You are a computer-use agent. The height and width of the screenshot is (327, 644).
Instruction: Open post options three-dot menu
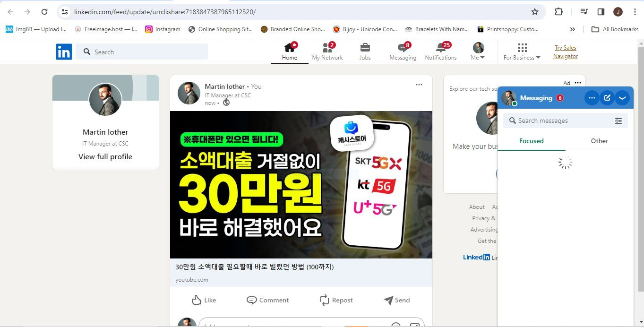point(419,85)
